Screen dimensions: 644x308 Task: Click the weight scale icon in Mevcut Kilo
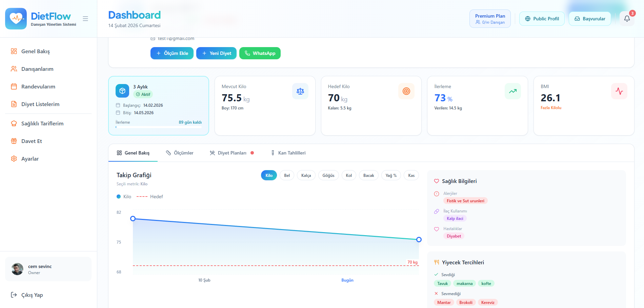(x=300, y=91)
